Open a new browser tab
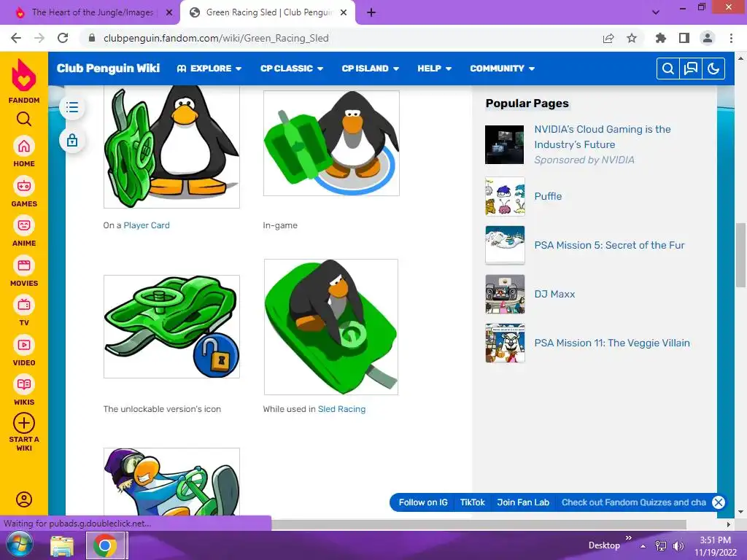747x560 pixels. tap(371, 12)
